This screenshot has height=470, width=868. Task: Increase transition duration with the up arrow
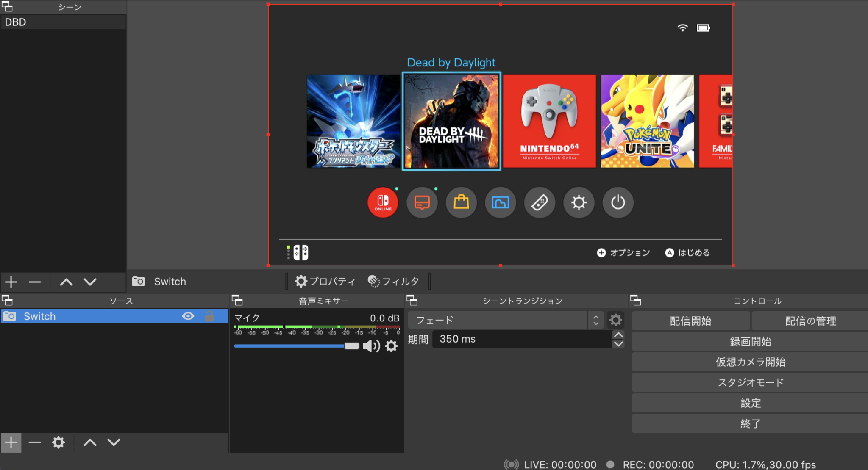coord(618,334)
